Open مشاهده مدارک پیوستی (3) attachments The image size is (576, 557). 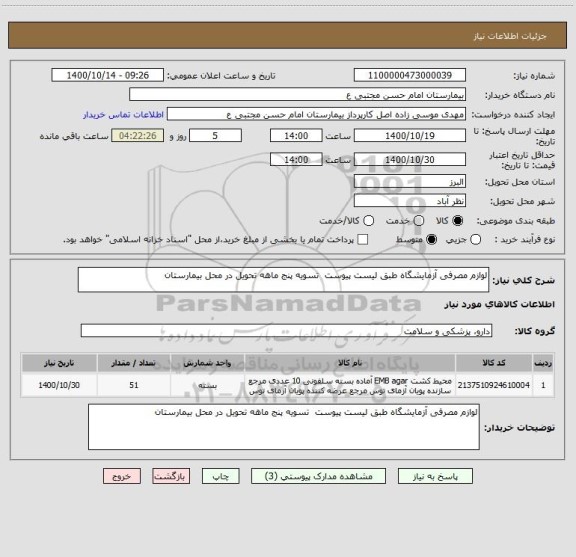click(318, 477)
